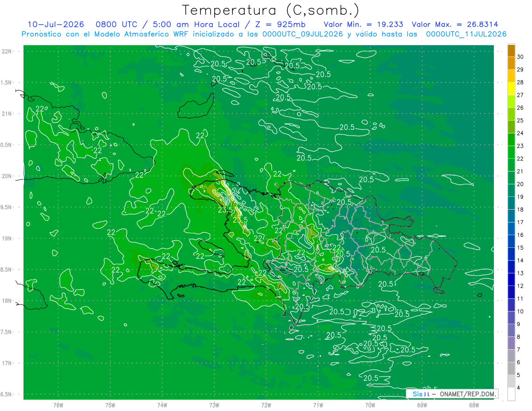Click the "74W" longitude axis label
This screenshot has width=532, height=411.
tap(162, 406)
